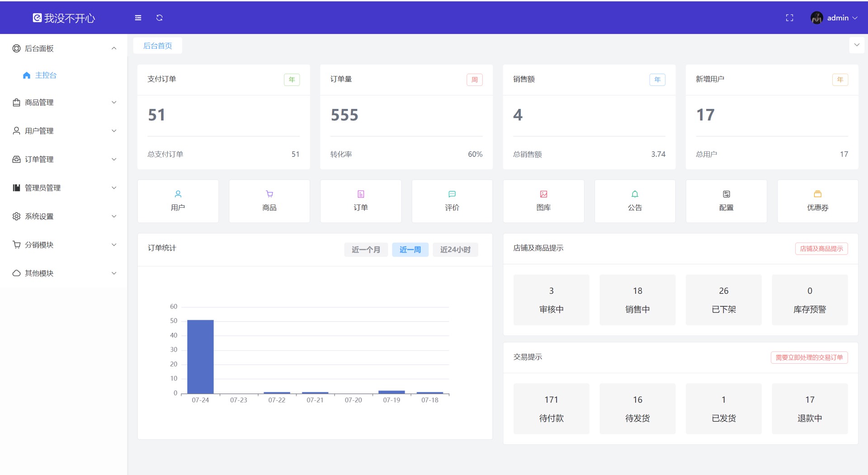The height and width of the screenshot is (475, 868).
Task: Click the 用户管理 person icon
Action: (x=16, y=131)
